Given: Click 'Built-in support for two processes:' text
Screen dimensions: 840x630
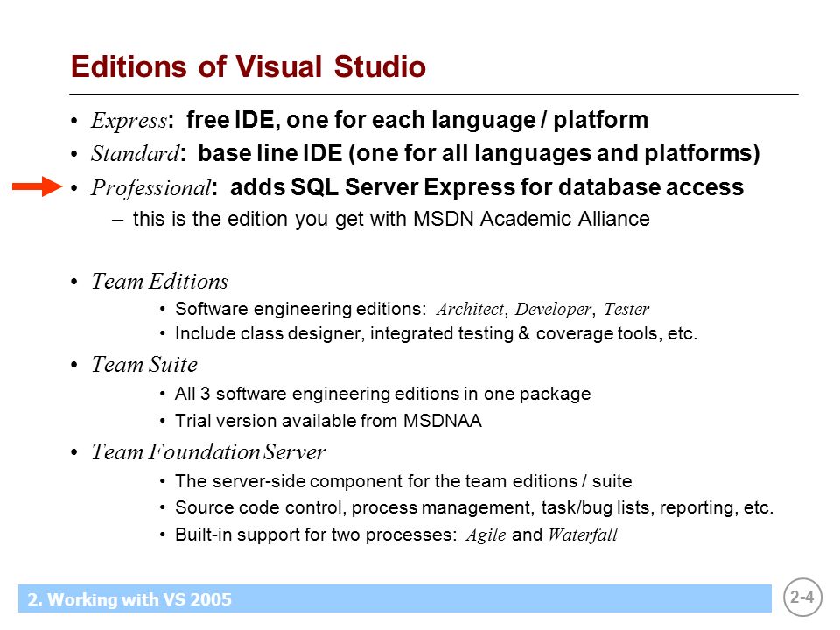Looking at the screenshot, I should 316,535.
